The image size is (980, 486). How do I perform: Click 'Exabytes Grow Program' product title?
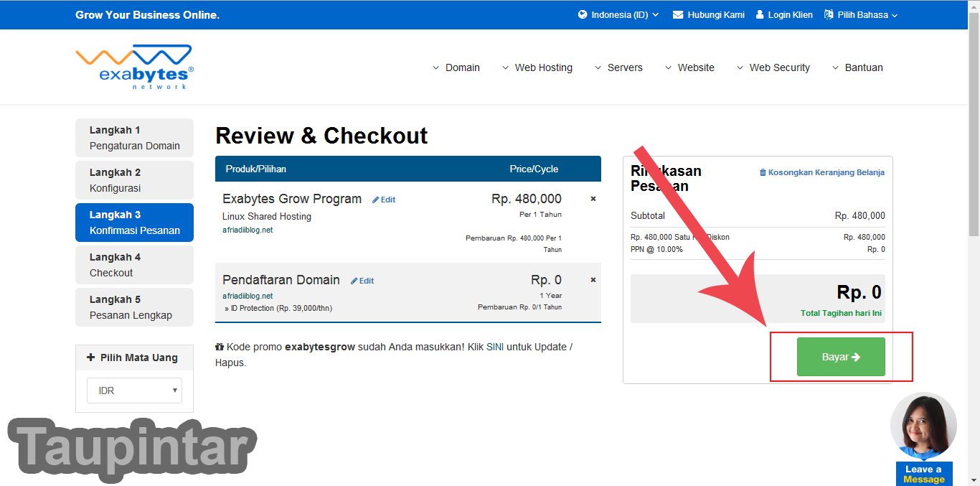[292, 199]
